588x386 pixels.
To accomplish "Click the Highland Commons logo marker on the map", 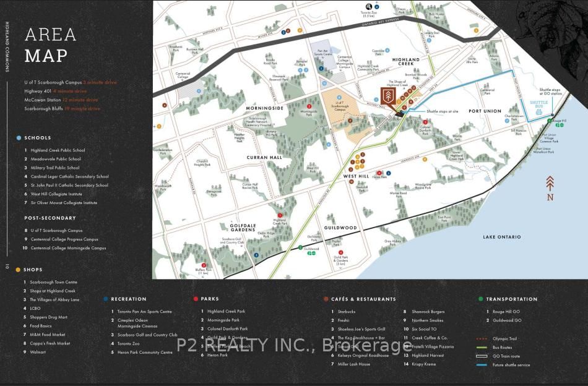I will pos(388,96).
